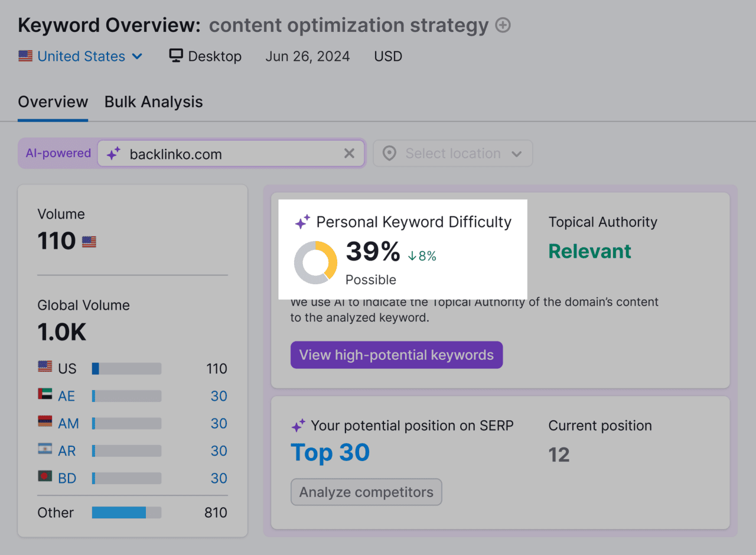Click the AE flag in Global Volume list
The image size is (756, 555).
tap(44, 395)
